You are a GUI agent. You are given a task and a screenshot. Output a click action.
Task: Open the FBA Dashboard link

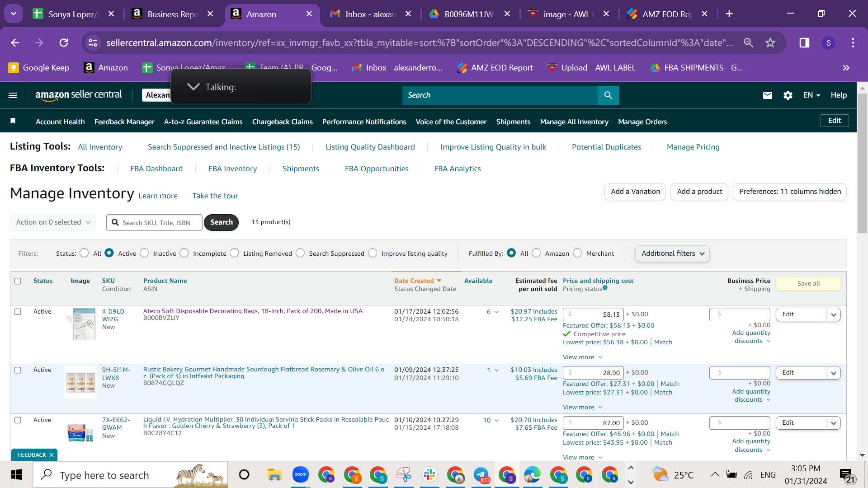(x=156, y=169)
